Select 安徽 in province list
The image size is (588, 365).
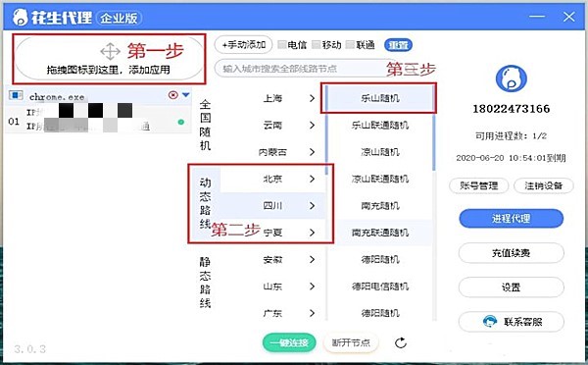[272, 259]
